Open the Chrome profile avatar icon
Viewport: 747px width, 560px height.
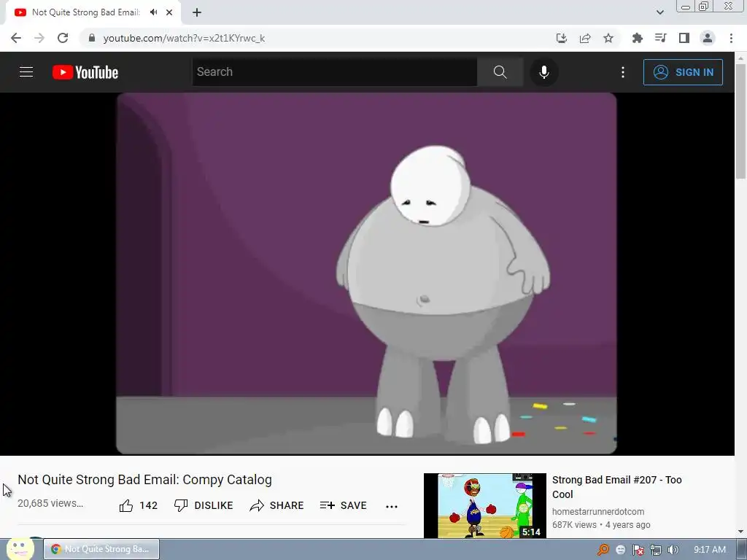point(708,38)
